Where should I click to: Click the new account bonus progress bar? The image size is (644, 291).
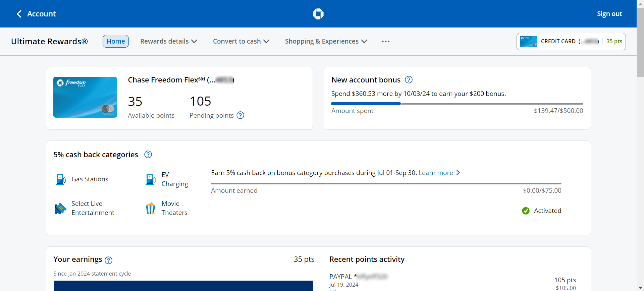point(457,104)
